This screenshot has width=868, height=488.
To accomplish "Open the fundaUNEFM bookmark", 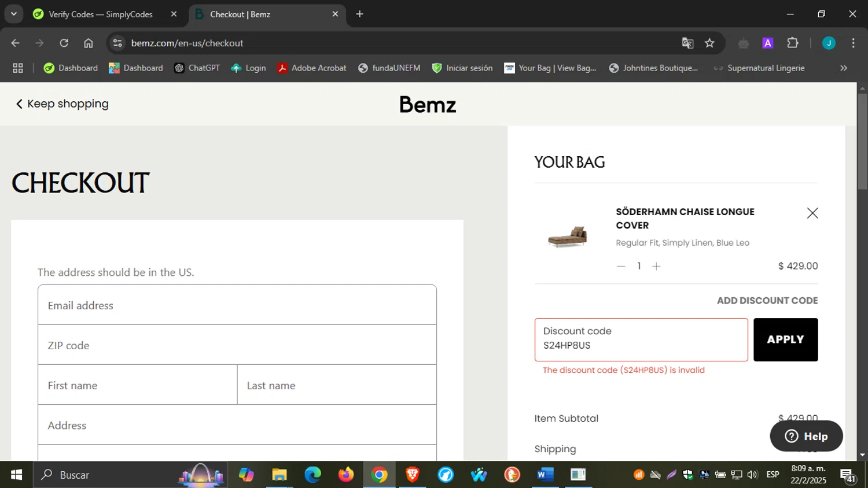I will pos(389,68).
